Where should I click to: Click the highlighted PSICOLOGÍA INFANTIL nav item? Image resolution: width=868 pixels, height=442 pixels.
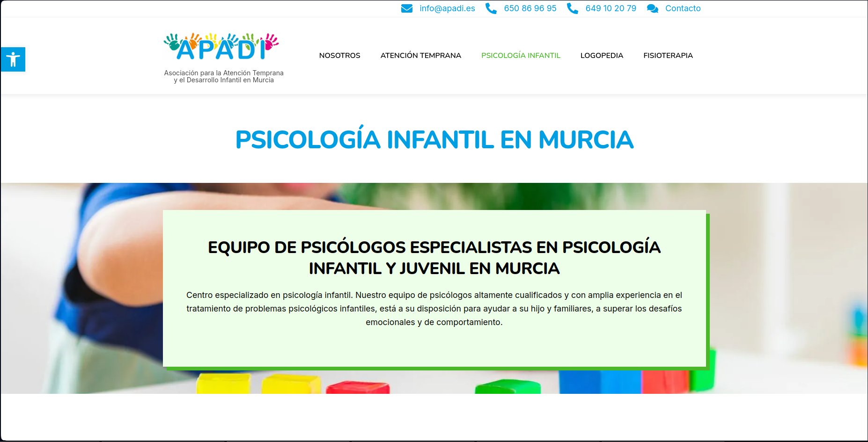click(x=521, y=55)
